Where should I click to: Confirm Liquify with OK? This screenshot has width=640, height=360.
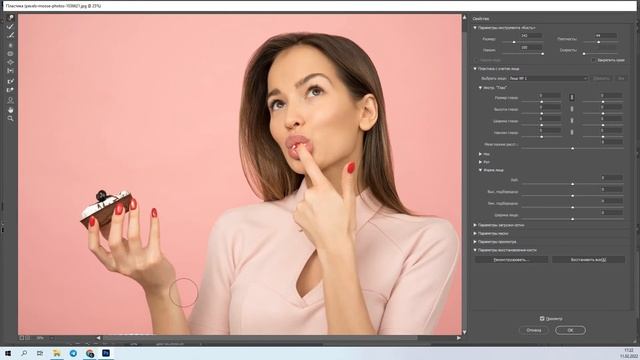pyautogui.click(x=570, y=330)
